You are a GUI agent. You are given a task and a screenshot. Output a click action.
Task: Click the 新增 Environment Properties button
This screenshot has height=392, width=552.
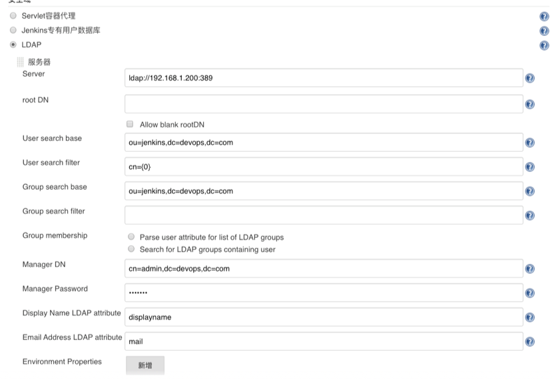144,365
